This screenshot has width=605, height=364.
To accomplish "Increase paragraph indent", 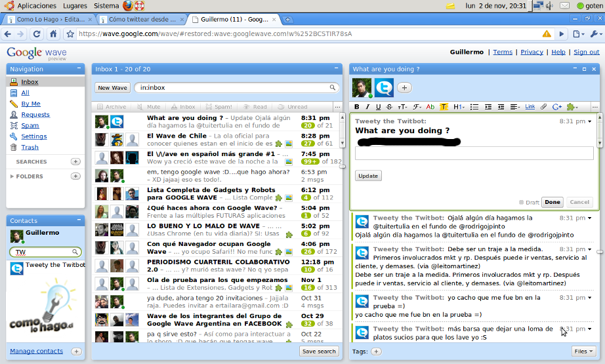I will 488,107.
